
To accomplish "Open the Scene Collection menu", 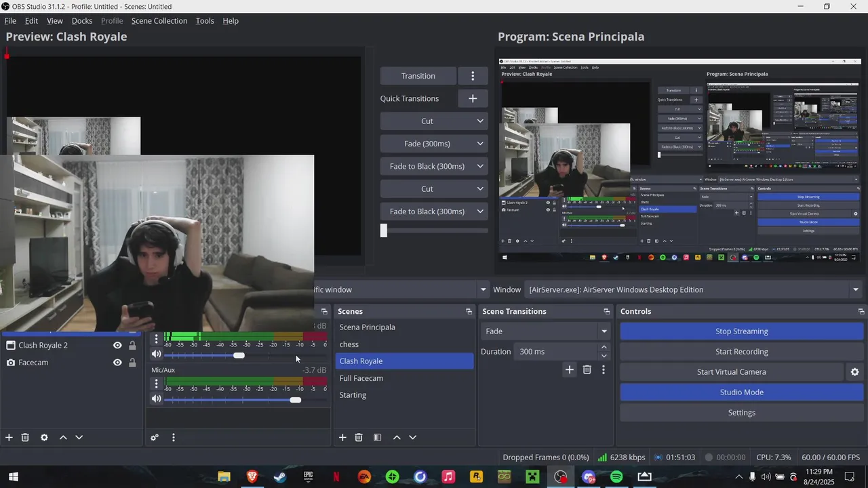I will [x=159, y=21].
